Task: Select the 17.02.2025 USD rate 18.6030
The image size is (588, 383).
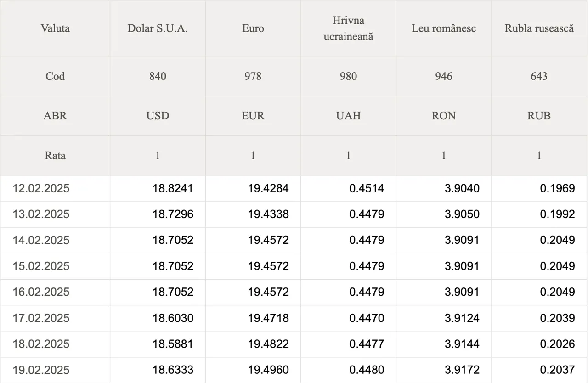Action: (173, 318)
